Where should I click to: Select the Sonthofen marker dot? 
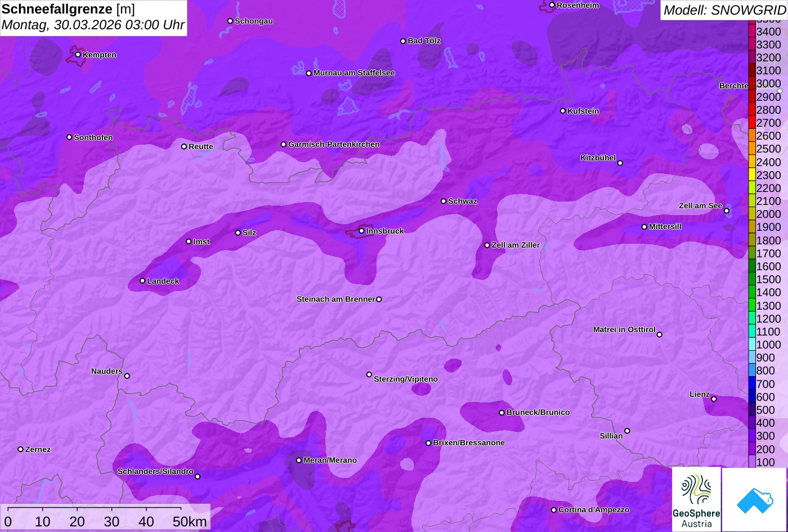(x=69, y=137)
